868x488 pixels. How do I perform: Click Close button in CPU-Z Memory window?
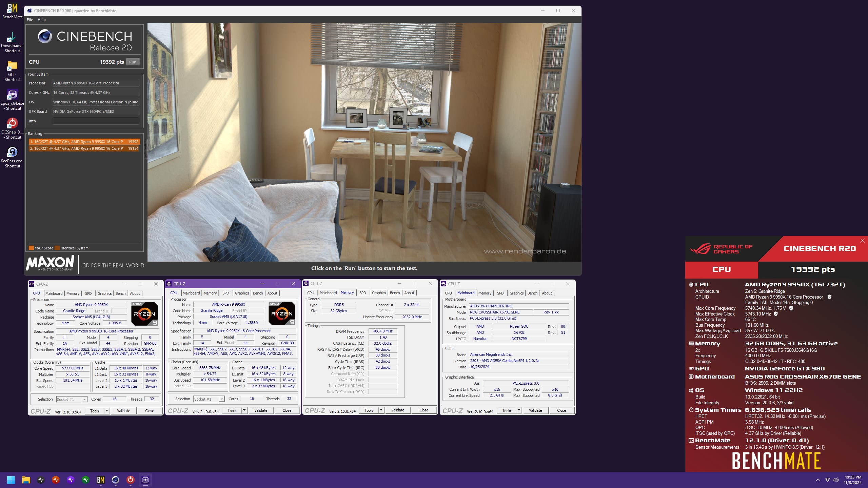[424, 410]
